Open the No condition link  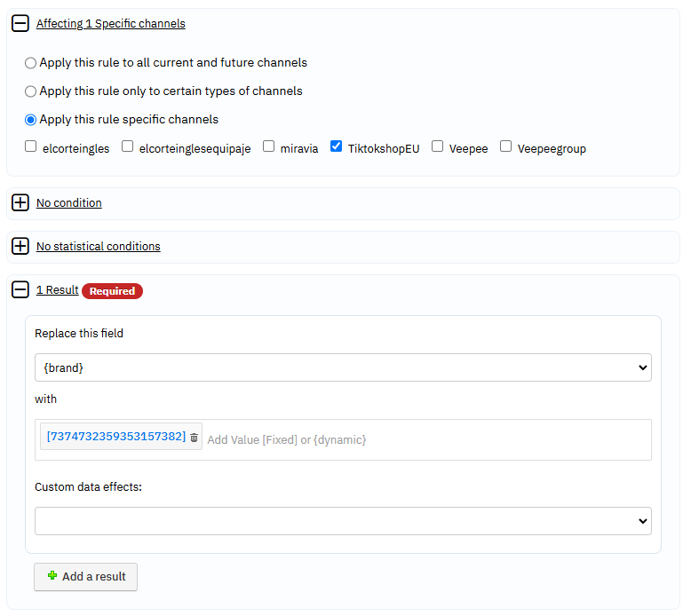(x=68, y=203)
